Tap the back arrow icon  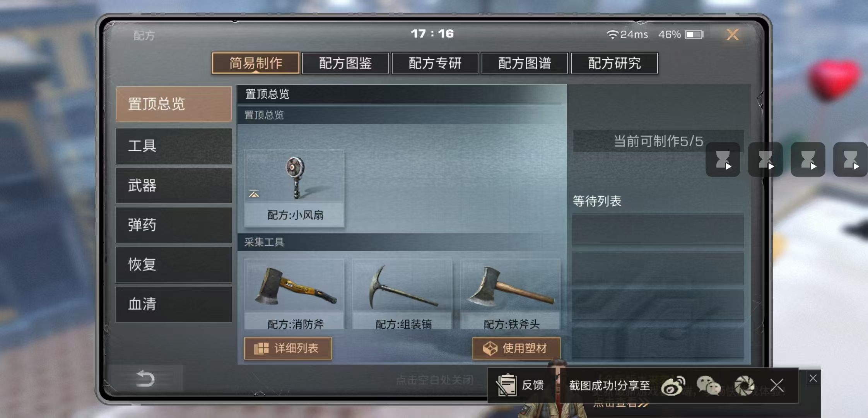(x=145, y=378)
